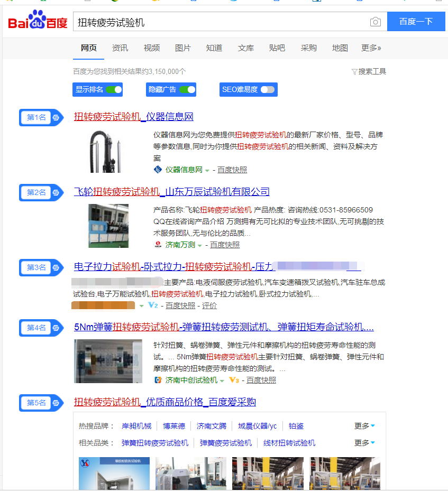Viewport: 448px width, 492px height.
Task: Click the 百度一下 search button
Action: click(x=416, y=21)
